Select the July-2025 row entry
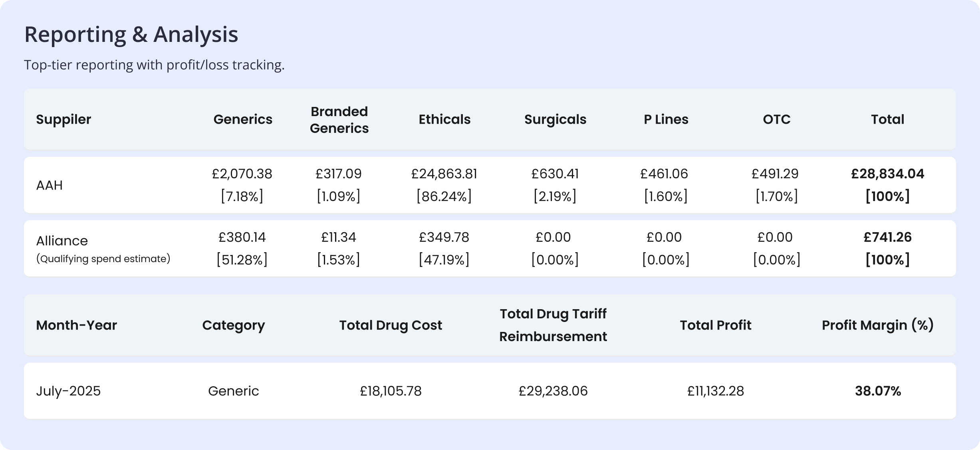The image size is (980, 450). (x=68, y=391)
